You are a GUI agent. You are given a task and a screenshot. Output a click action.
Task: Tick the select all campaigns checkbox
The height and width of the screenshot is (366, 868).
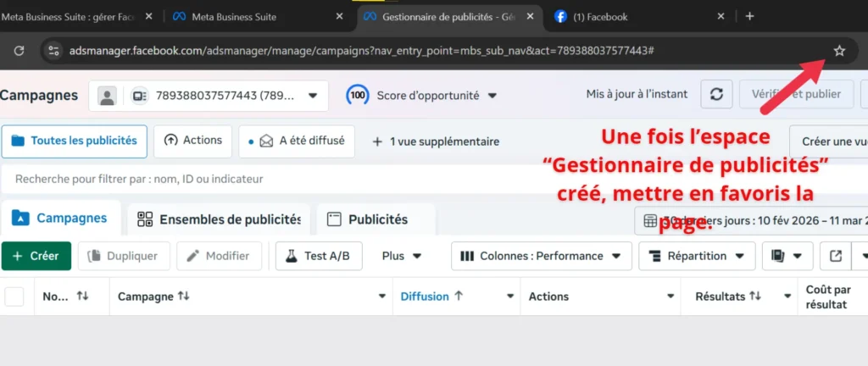(x=14, y=297)
